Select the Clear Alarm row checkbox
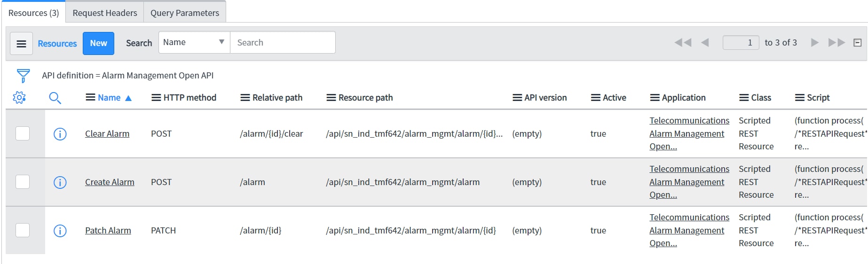 point(23,133)
